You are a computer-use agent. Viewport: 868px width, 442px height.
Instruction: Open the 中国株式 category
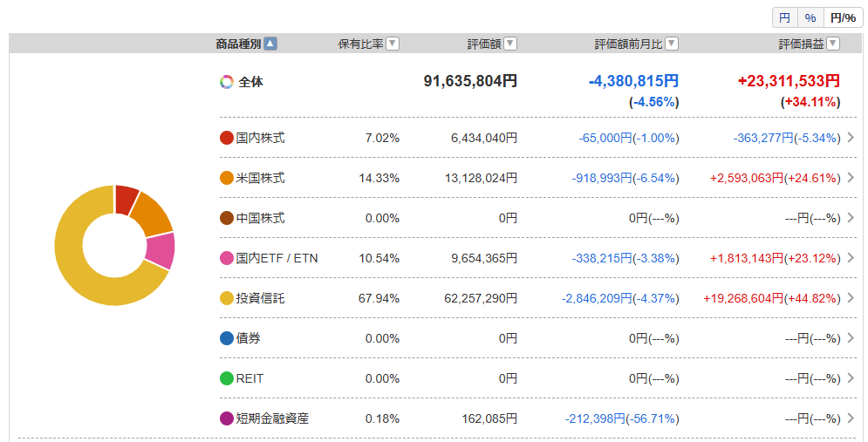click(x=537, y=218)
